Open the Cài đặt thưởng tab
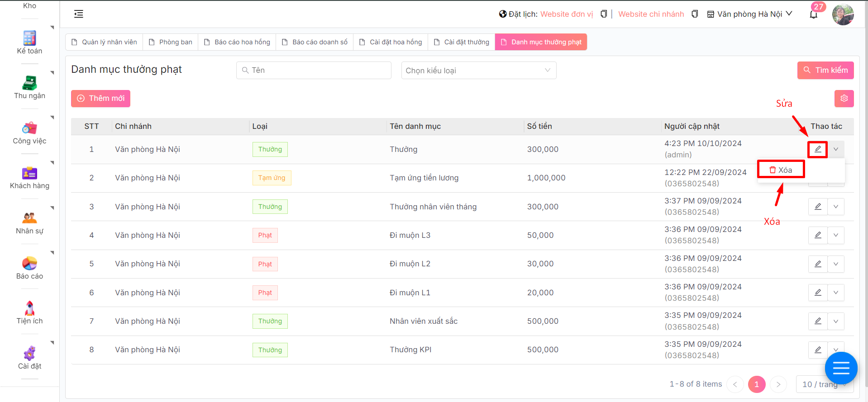Image resolution: width=868 pixels, height=402 pixels. (x=462, y=42)
